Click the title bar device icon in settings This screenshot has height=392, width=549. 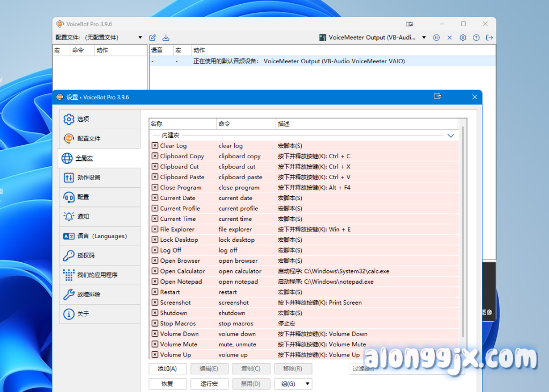[x=437, y=97]
